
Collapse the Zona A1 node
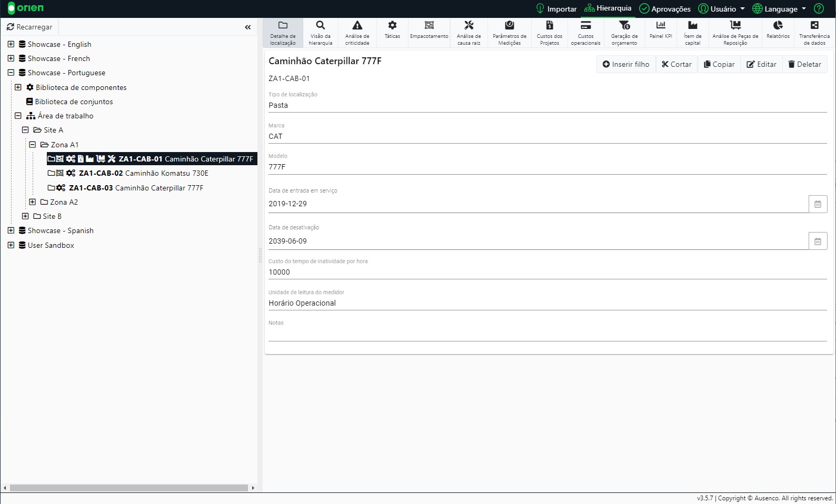[32, 145]
